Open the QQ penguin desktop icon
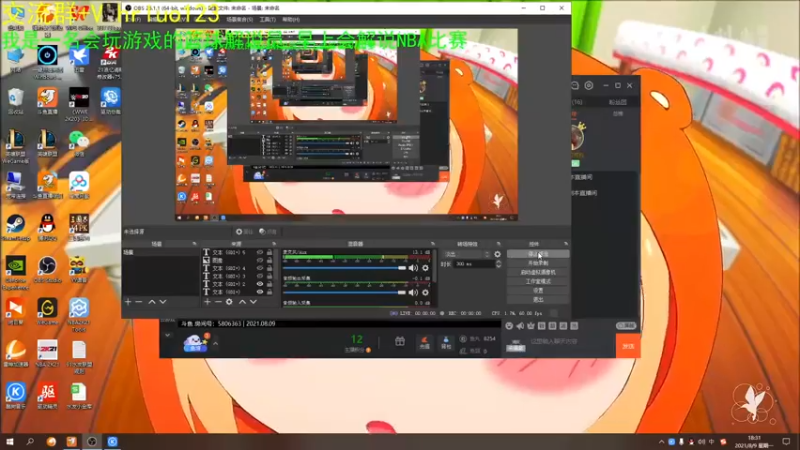Viewport: 800px width, 450px height. pyautogui.click(x=47, y=228)
